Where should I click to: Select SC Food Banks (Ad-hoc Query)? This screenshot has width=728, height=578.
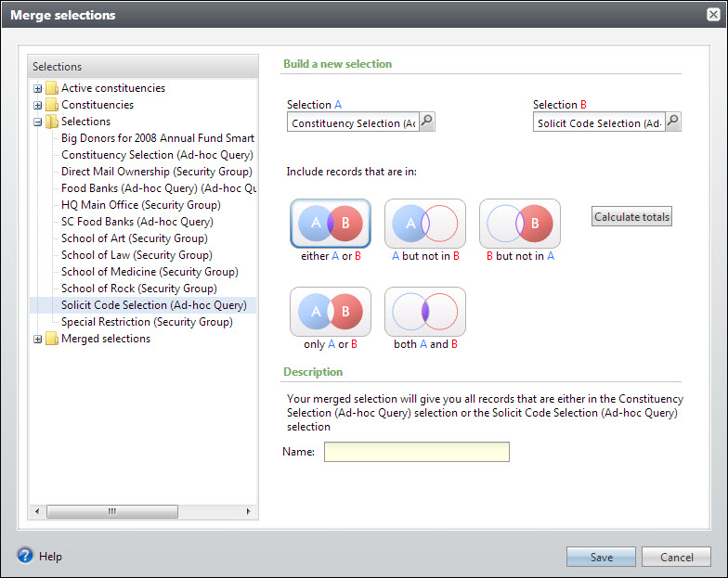tap(137, 222)
